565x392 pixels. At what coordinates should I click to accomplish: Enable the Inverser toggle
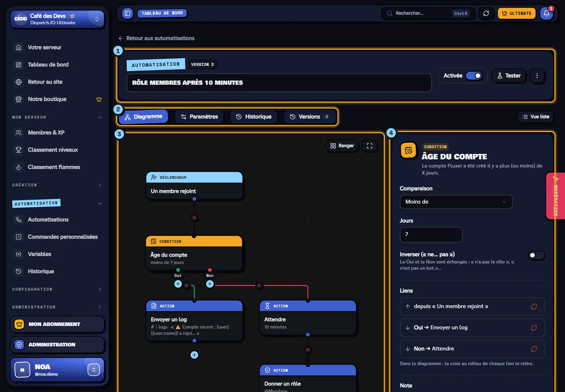point(536,255)
